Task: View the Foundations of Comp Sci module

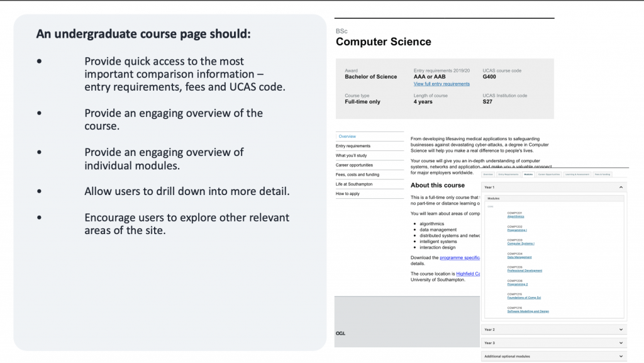Action: (524, 298)
